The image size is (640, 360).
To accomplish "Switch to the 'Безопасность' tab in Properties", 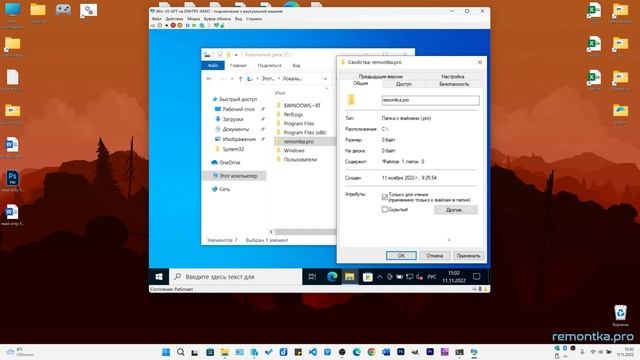I will pos(454,84).
